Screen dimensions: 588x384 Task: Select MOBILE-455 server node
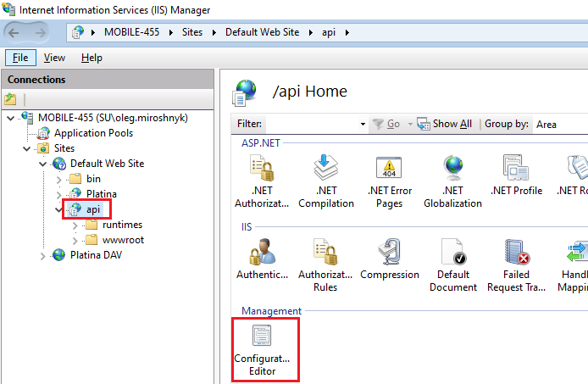click(x=113, y=118)
